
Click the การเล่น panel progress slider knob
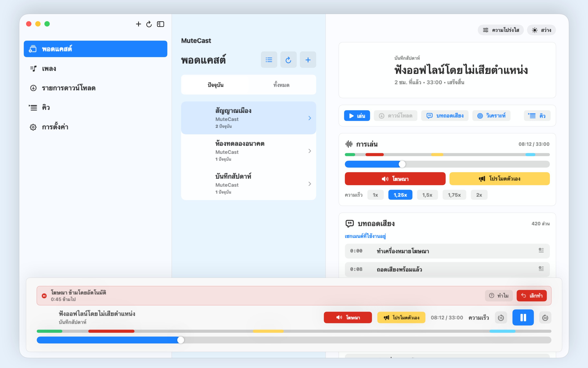tap(402, 164)
